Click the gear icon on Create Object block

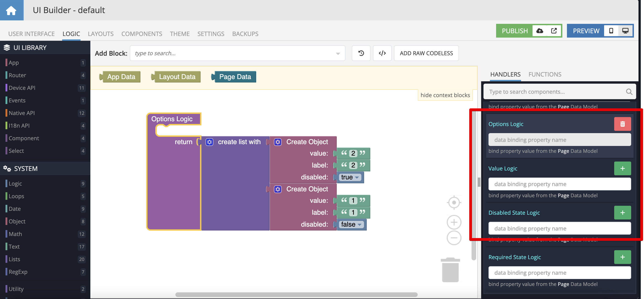[278, 142]
